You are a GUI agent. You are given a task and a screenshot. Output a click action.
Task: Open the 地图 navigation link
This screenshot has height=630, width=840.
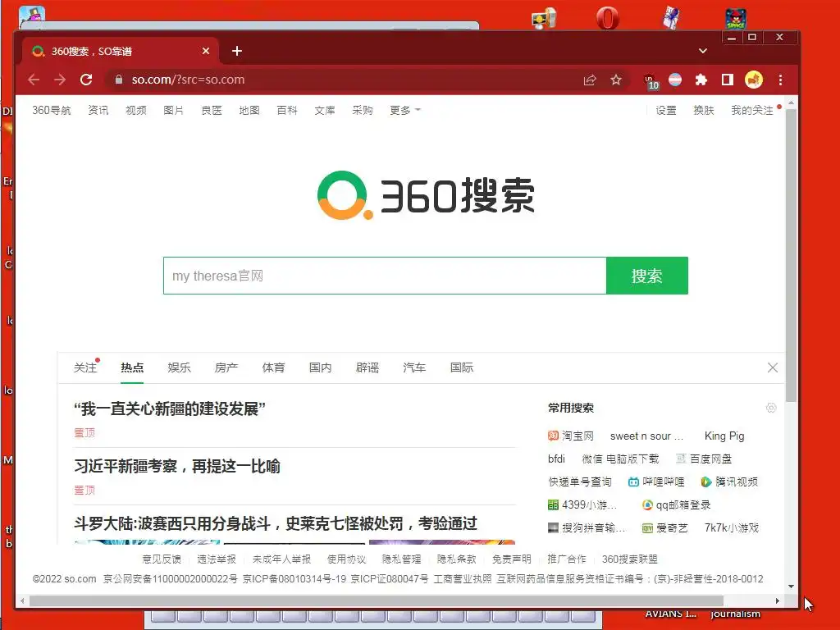[249, 111]
